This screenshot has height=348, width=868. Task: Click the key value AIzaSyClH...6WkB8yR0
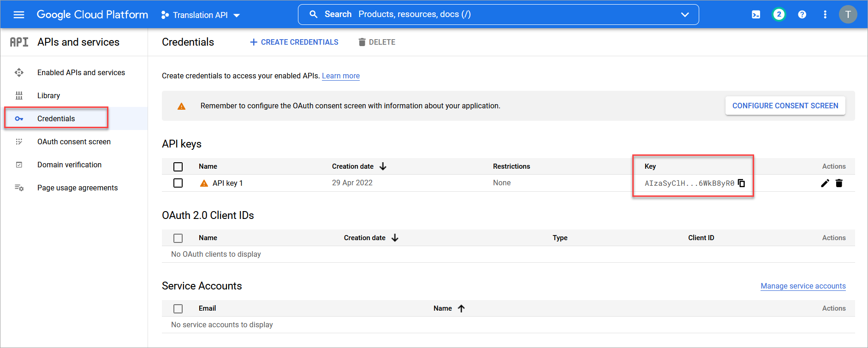point(689,183)
